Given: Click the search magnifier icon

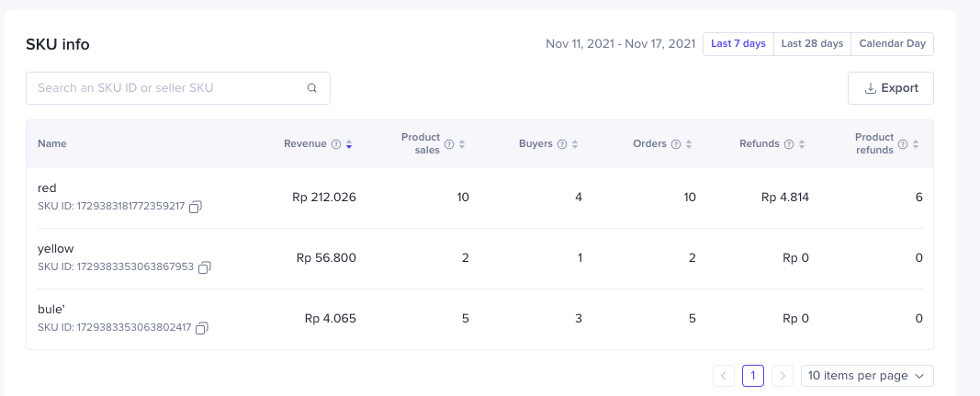Looking at the screenshot, I should [x=312, y=88].
